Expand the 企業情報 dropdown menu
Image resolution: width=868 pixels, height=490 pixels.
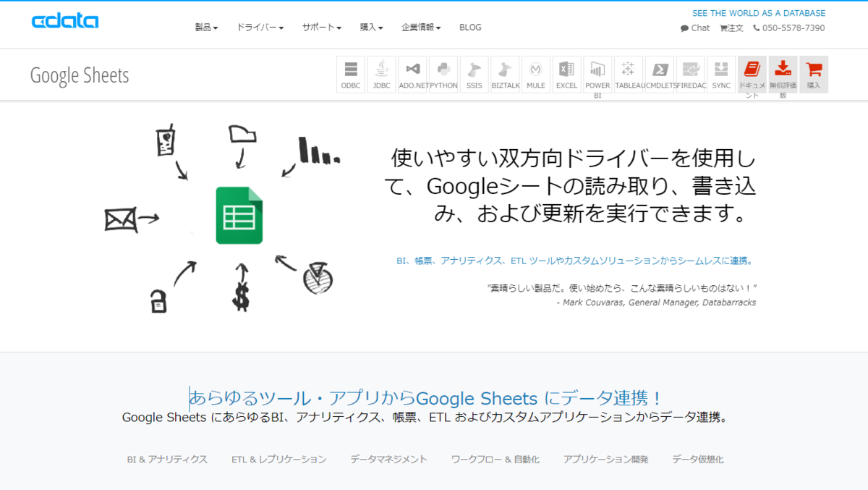[421, 28]
